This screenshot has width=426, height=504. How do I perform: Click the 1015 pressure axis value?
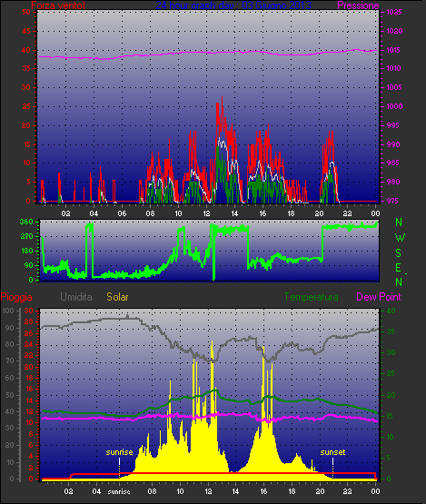[393, 50]
